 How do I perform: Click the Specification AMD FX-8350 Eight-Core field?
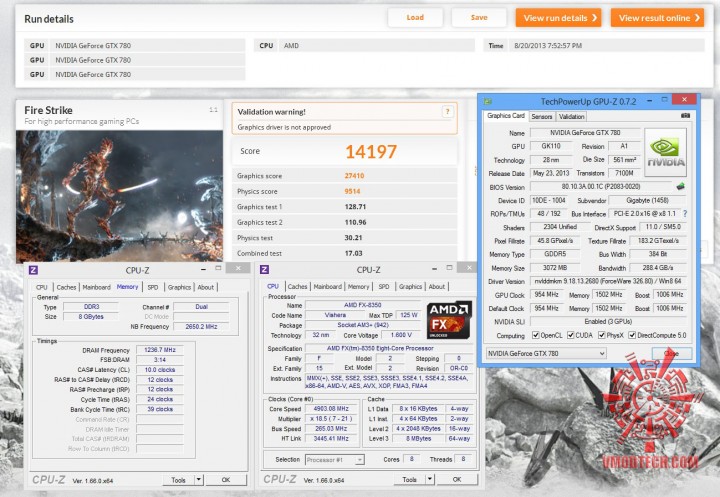[388, 348]
